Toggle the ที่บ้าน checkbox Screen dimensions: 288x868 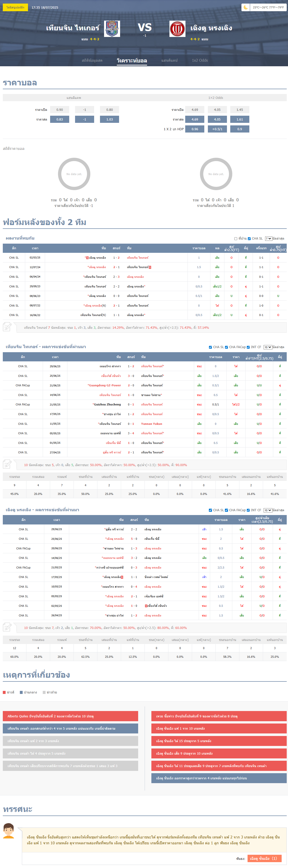coord(236,239)
